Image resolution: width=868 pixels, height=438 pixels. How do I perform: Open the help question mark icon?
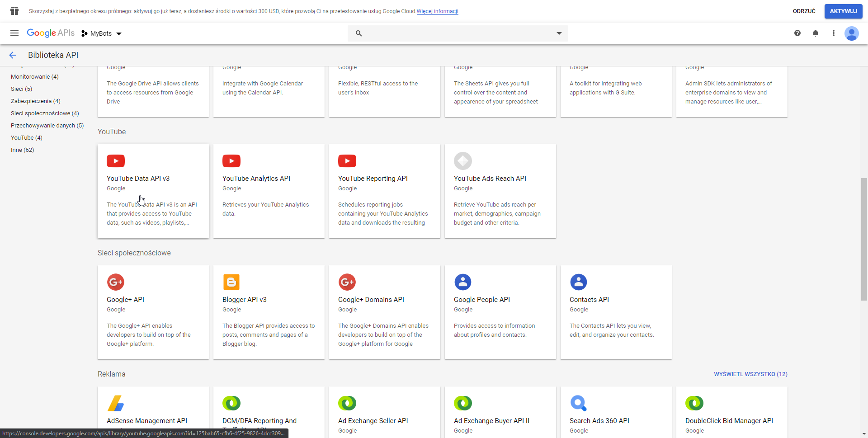point(797,33)
